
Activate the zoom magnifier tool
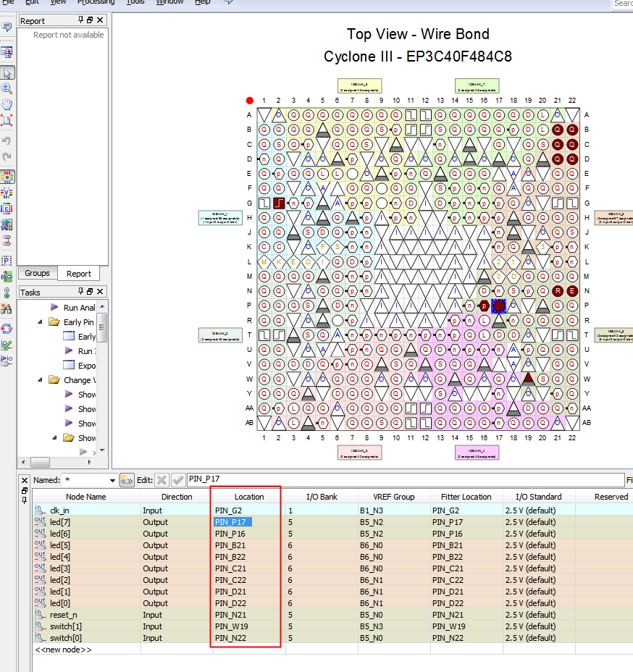click(7, 88)
